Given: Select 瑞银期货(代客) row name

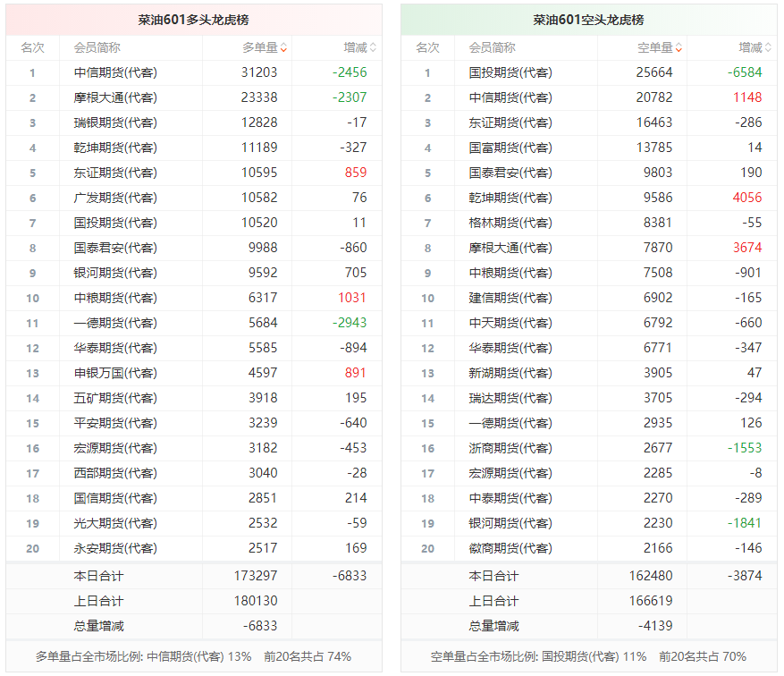Looking at the screenshot, I should [x=115, y=123].
